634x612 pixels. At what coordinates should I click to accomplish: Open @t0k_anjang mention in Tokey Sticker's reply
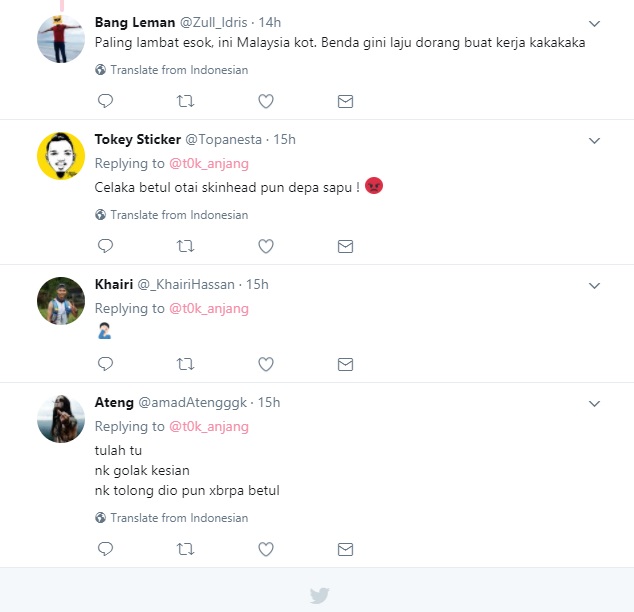208,163
